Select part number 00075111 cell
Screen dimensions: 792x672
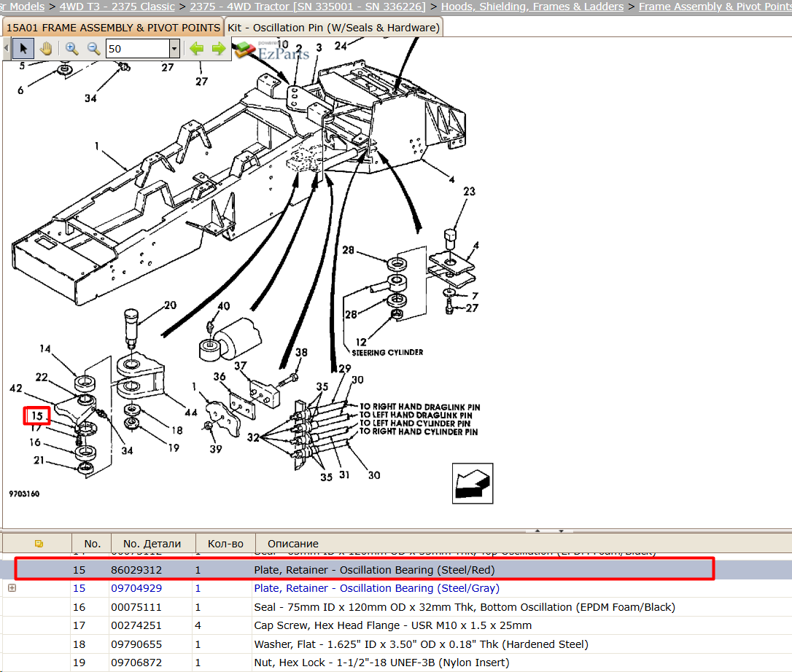click(x=136, y=607)
